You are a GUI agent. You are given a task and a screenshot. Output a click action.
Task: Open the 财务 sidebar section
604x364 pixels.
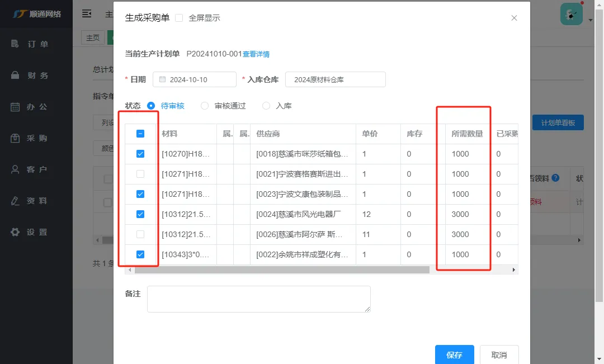[30, 75]
